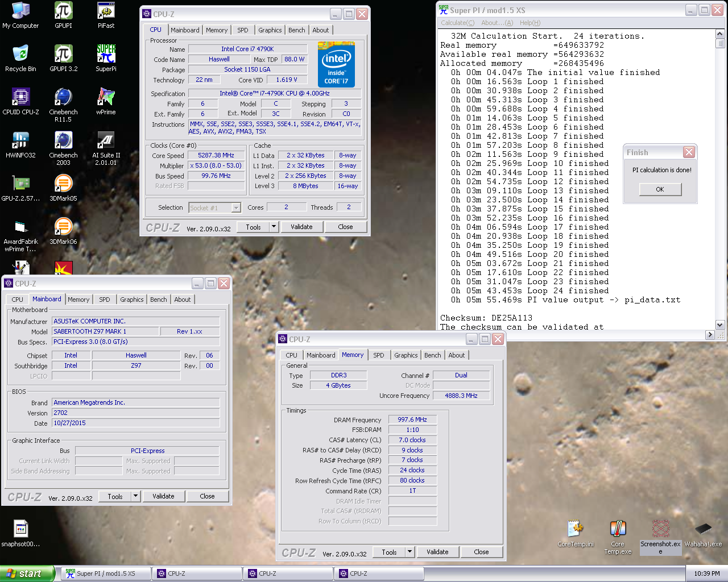
Task: Open PiFast desktop icon
Action: tap(106, 15)
